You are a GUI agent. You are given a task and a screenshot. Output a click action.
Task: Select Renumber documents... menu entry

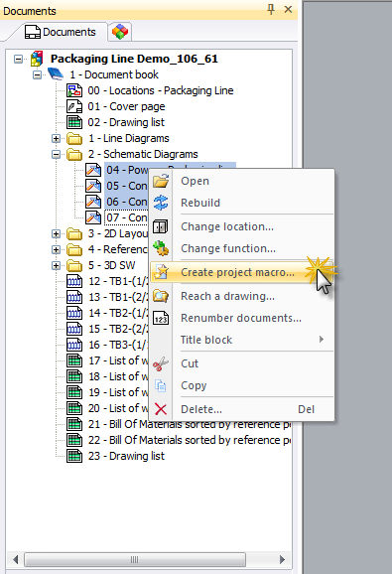242,318
